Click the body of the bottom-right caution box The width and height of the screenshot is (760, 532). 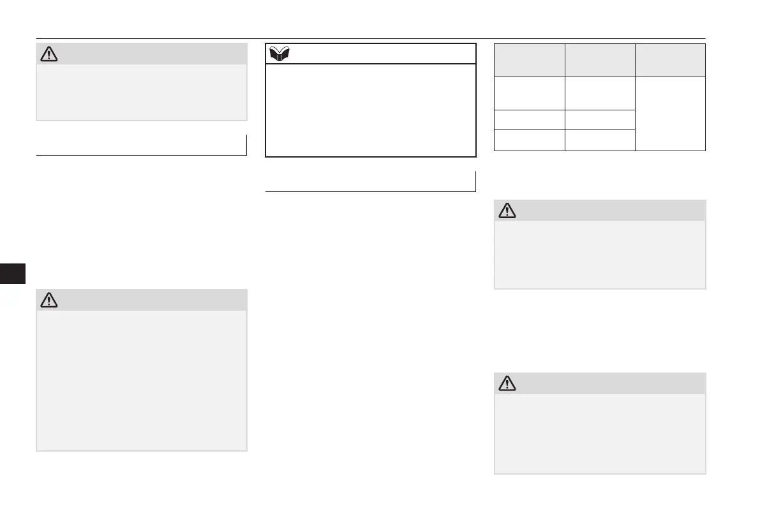tap(600, 433)
